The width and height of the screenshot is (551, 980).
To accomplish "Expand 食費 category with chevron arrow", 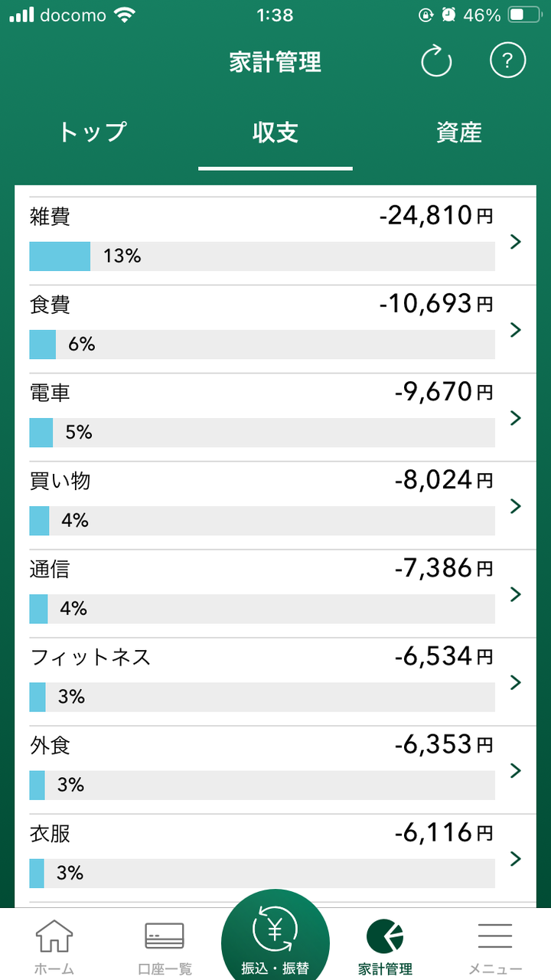I will (515, 330).
